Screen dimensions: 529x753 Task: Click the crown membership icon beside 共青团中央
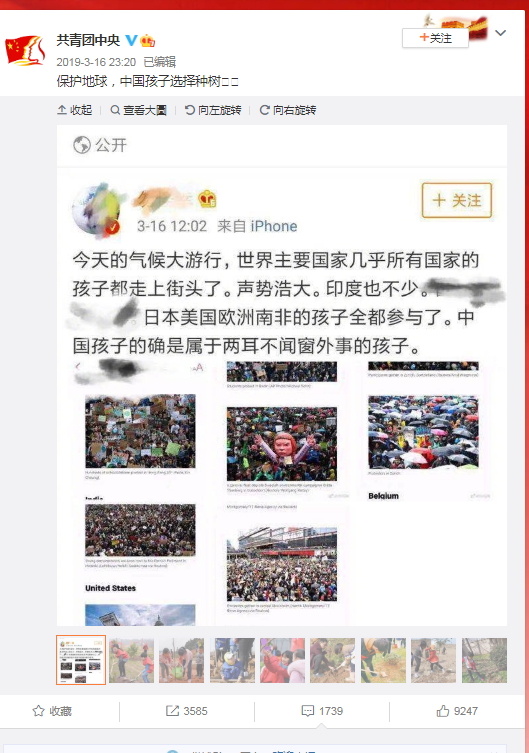[x=147, y=41]
